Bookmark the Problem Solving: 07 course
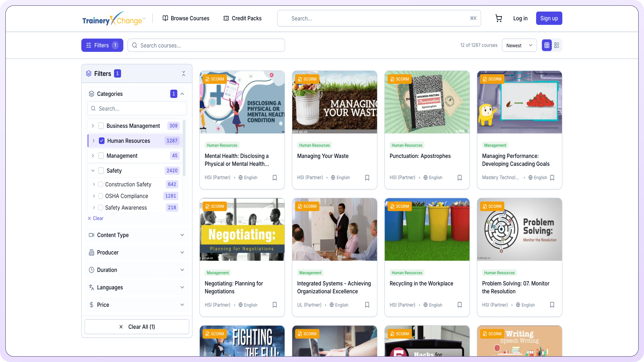This screenshot has width=644, height=362. [x=552, y=305]
